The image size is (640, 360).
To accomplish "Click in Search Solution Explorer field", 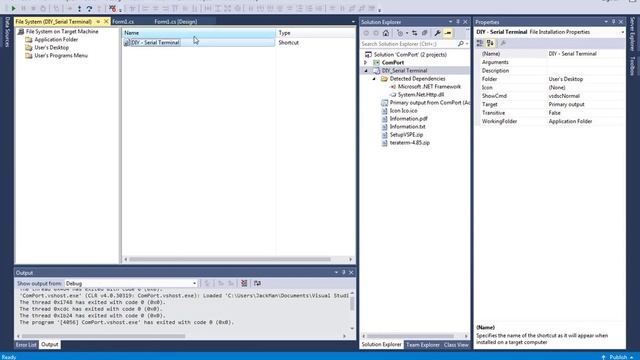I will (x=408, y=44).
